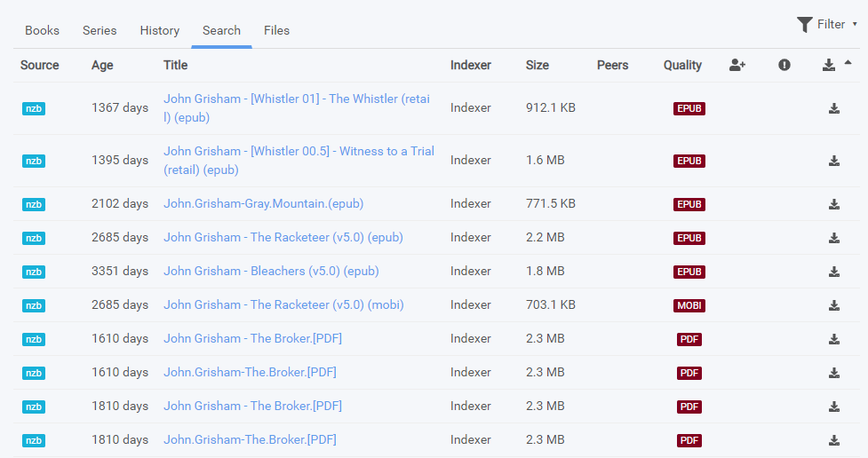The height and width of the screenshot is (458, 868).
Task: Click the grabs user-plus column icon
Action: point(737,65)
